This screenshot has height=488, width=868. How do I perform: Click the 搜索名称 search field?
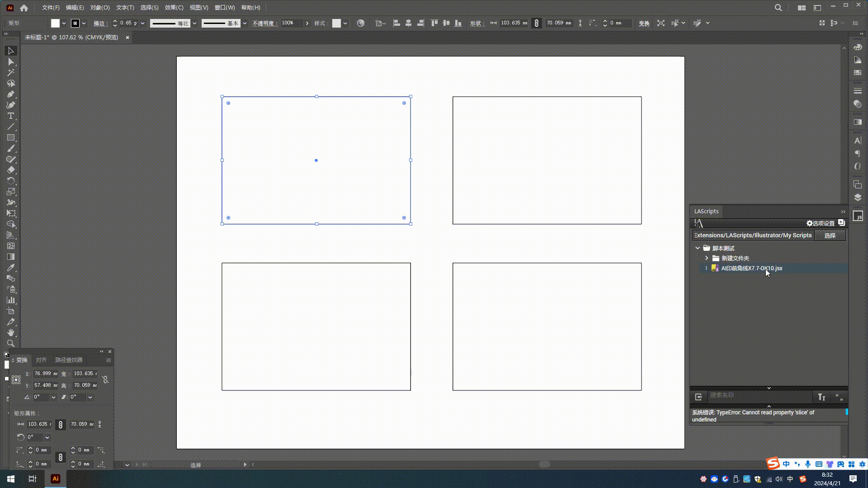click(x=759, y=395)
